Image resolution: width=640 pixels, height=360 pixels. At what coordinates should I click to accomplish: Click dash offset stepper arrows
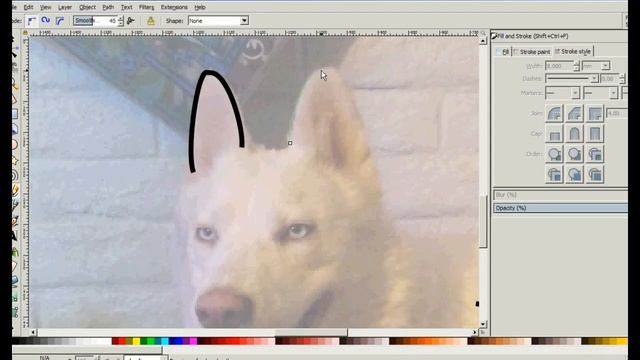622,78
